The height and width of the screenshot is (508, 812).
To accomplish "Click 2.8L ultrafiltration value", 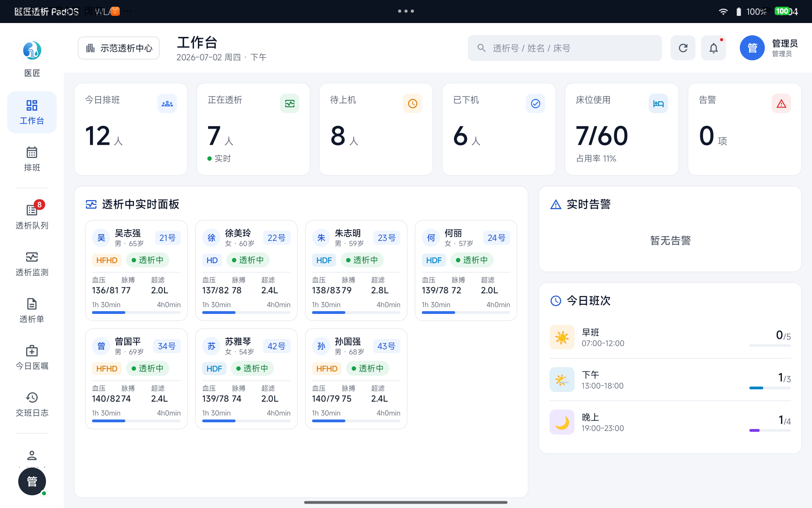I will point(380,291).
